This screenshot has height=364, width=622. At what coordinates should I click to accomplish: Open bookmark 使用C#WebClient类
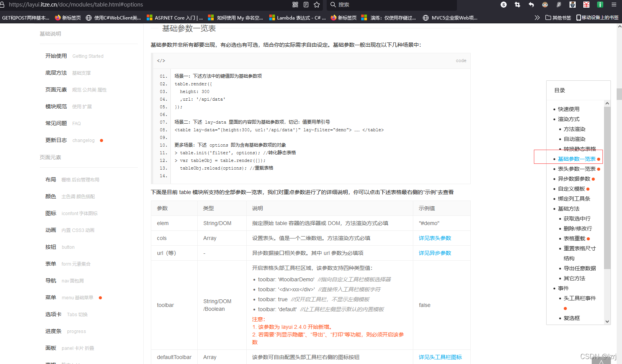click(x=113, y=18)
